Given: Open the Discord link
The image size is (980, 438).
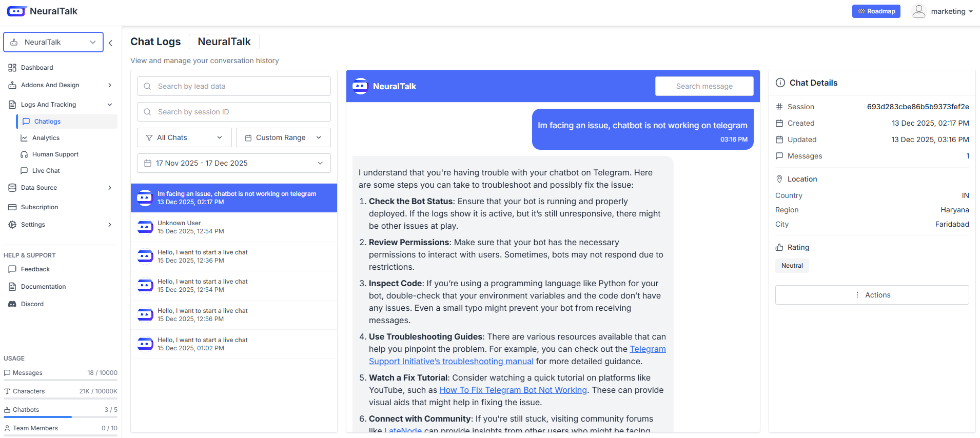Looking at the screenshot, I should click(x=32, y=304).
